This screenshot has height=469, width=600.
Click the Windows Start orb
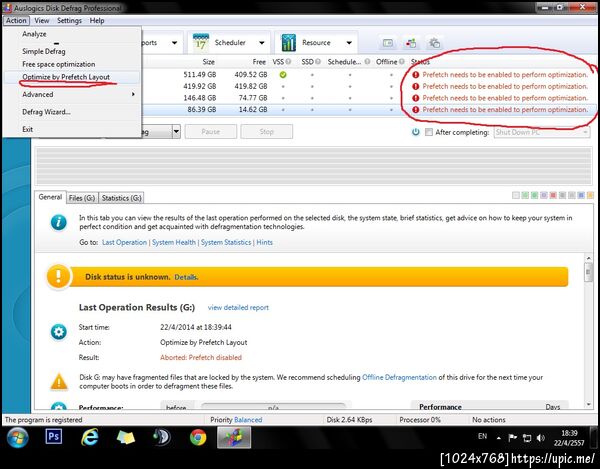tap(18, 438)
